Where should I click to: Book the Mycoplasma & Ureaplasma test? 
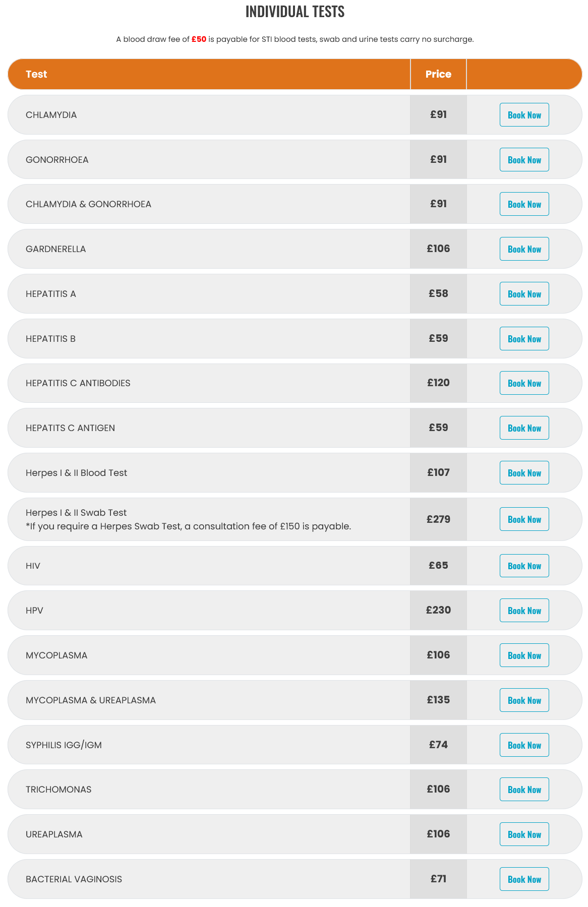[x=524, y=700]
